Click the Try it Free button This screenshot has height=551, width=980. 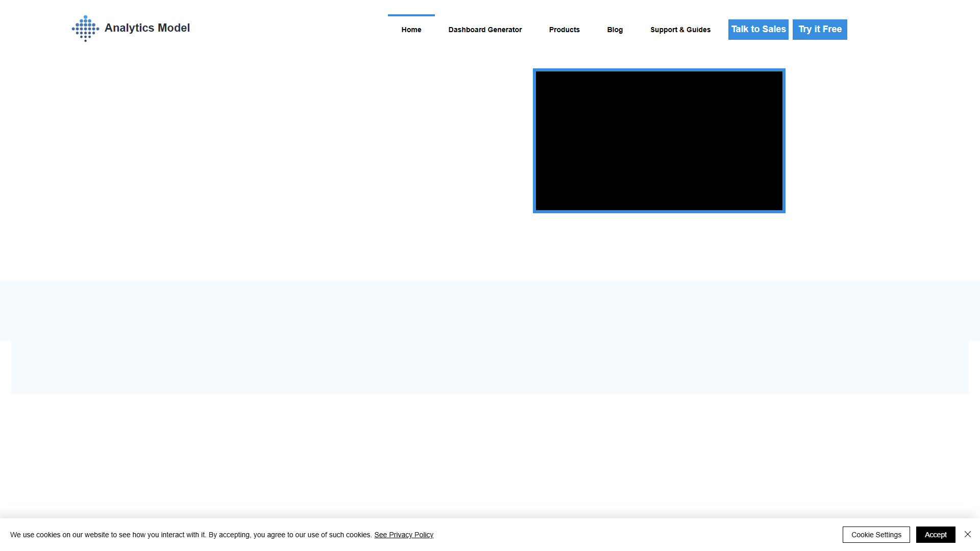click(820, 30)
